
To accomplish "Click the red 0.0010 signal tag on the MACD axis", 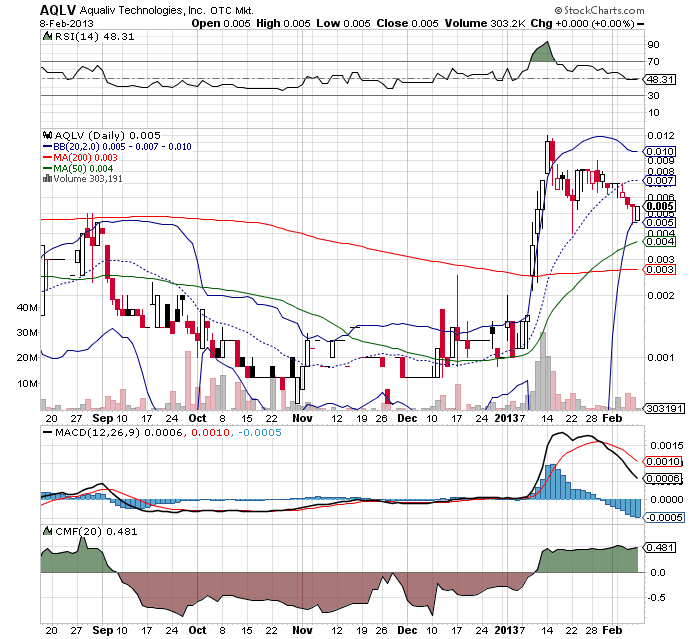I will click(x=663, y=461).
